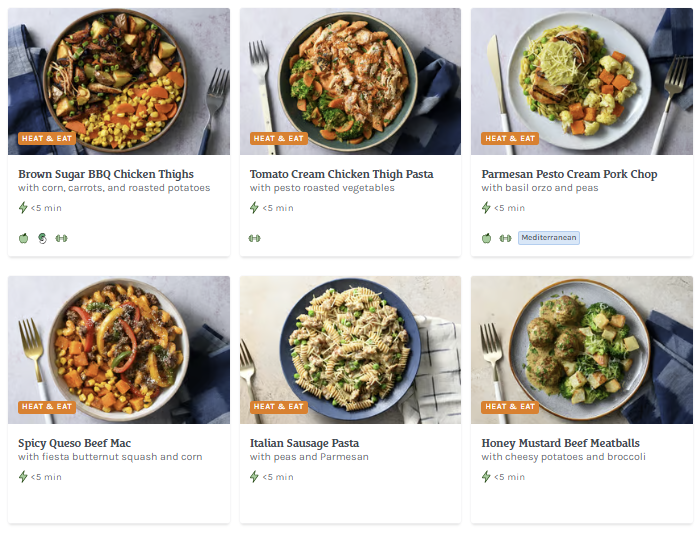Click dumbbell icon under Tomato Cream Chicken Pasta
This screenshot has height=533, width=700.
click(x=255, y=238)
